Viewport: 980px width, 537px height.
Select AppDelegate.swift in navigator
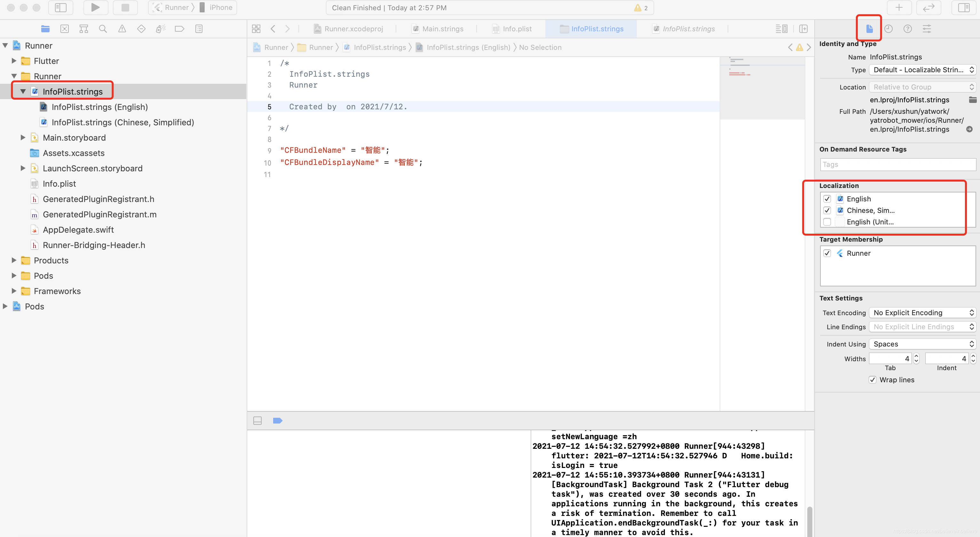click(78, 230)
